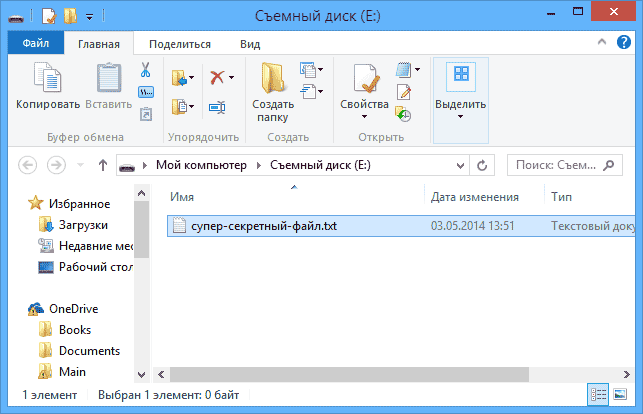Sort by the Имя column header

(295, 197)
